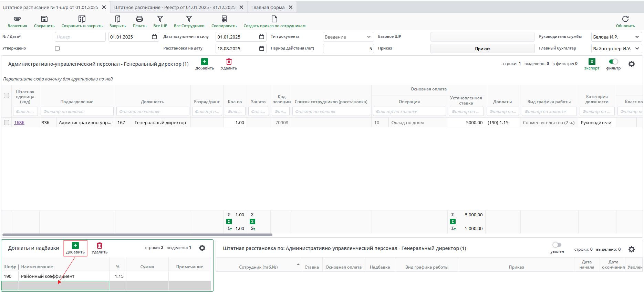
Task: Click the Операция column filter box
Action: 409,111
